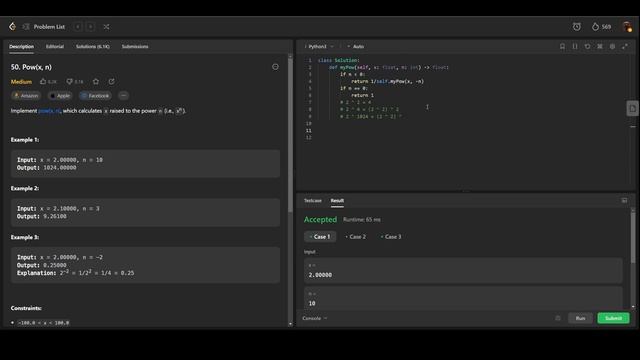The width and height of the screenshot is (640, 360).
Task: Click the green Submit button
Action: (x=613, y=318)
